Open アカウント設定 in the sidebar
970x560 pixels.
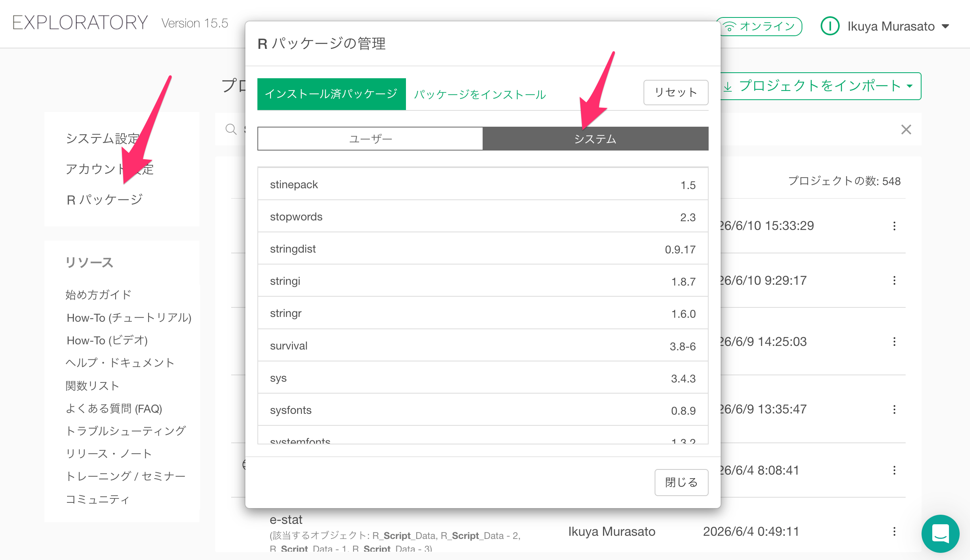(110, 169)
